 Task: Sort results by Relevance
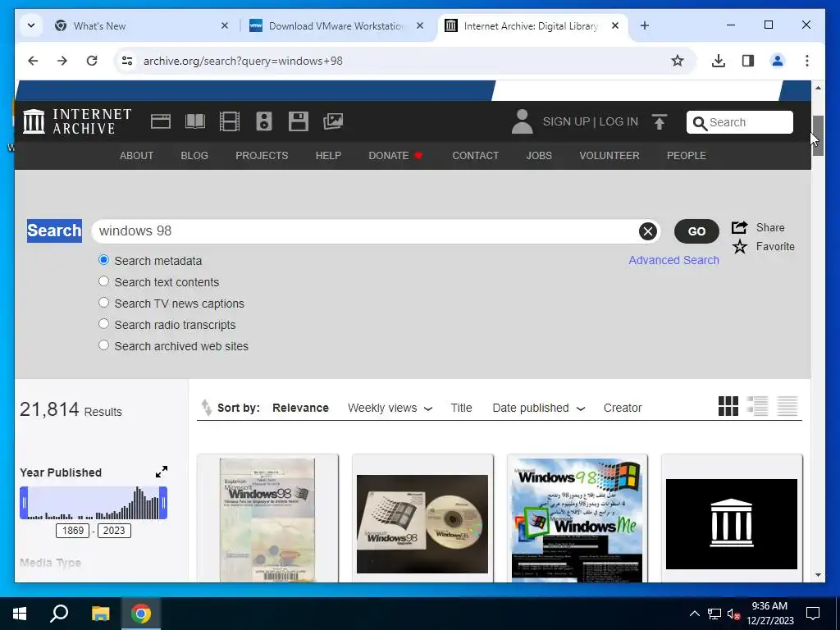coord(300,408)
